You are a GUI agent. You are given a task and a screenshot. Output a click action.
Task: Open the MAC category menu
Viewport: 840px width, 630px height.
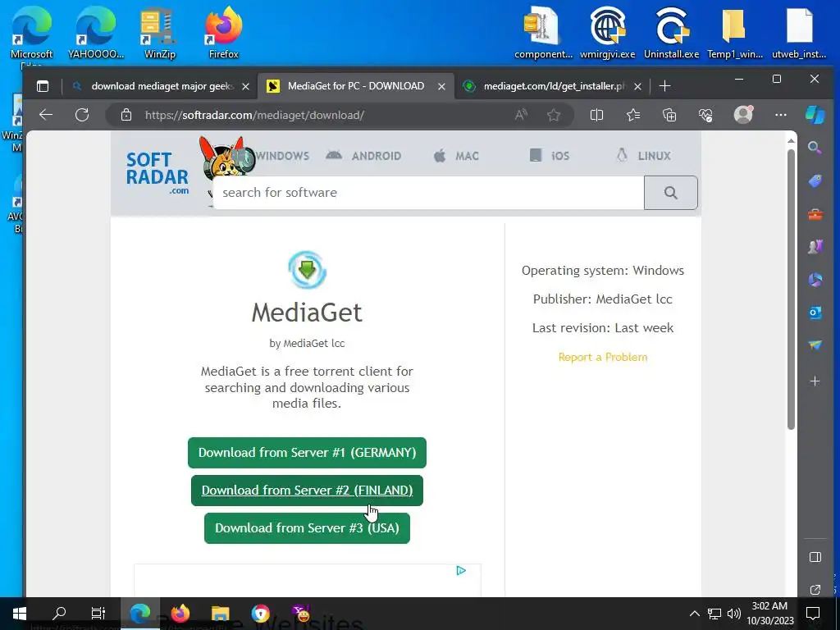(x=456, y=156)
